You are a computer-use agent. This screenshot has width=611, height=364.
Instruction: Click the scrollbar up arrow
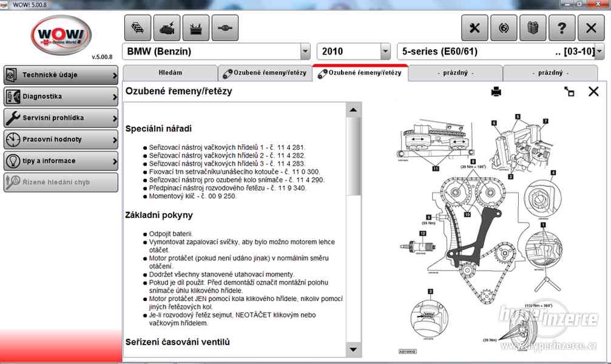[353, 110]
